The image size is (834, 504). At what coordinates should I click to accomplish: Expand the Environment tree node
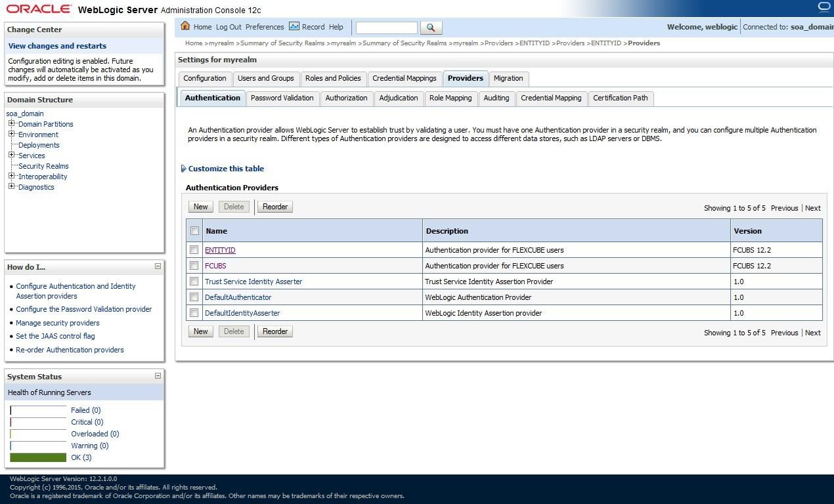[x=11, y=135]
